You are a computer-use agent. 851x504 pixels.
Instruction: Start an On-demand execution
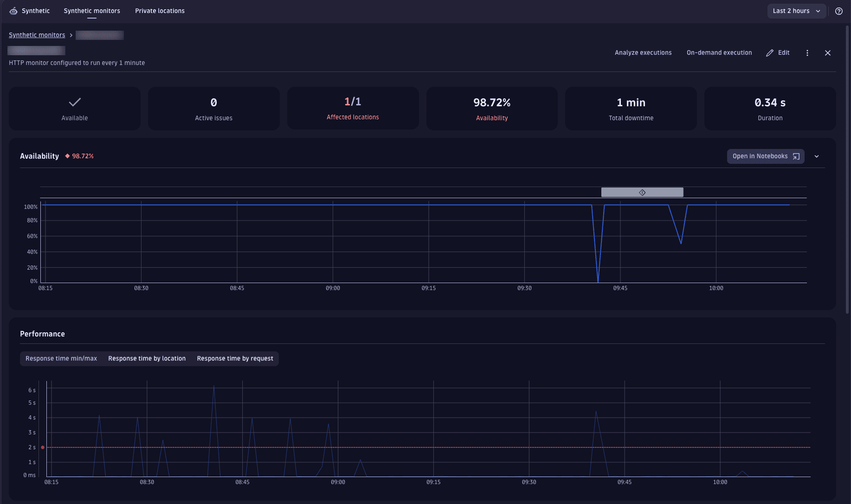click(719, 53)
